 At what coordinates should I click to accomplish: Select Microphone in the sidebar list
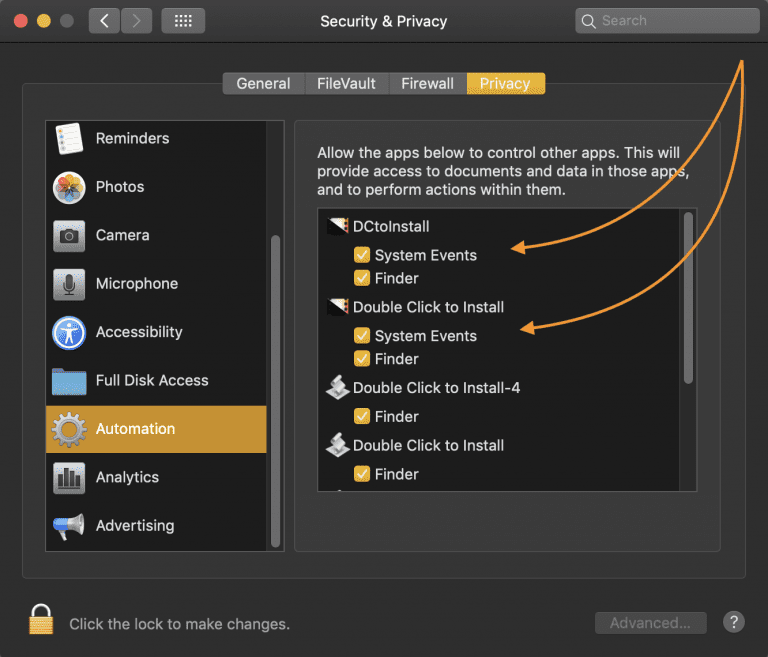156,284
